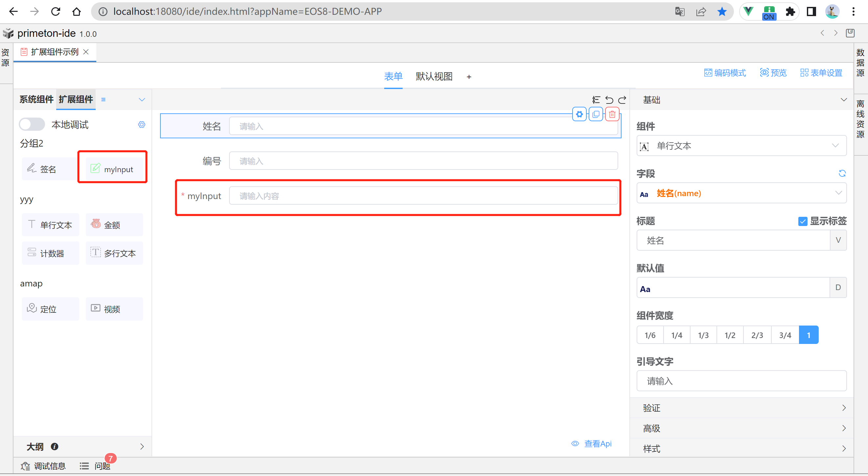Open 本地调试 settings gear
This screenshot has width=868, height=476.
tap(142, 125)
